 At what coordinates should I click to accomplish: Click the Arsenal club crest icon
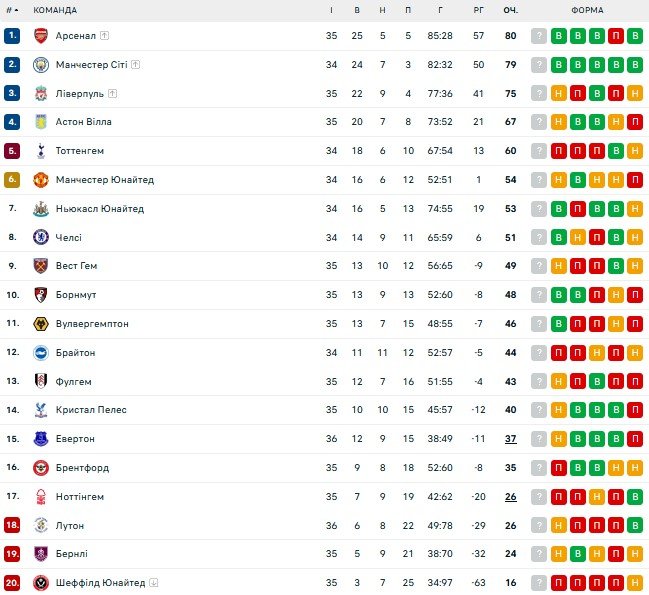tap(41, 36)
